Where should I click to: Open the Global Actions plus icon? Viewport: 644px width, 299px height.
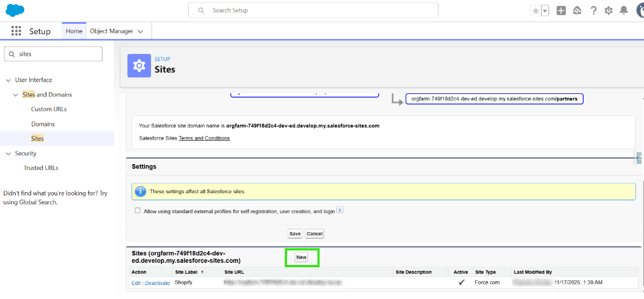coord(561,11)
